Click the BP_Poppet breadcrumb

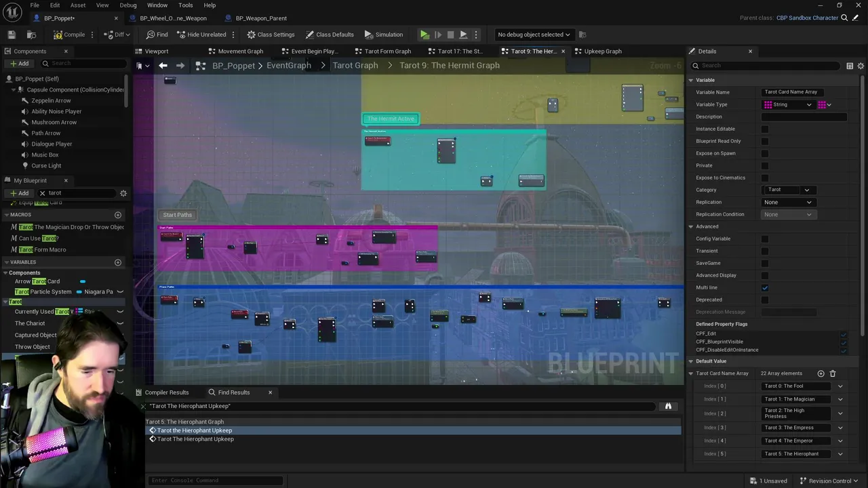click(x=233, y=66)
